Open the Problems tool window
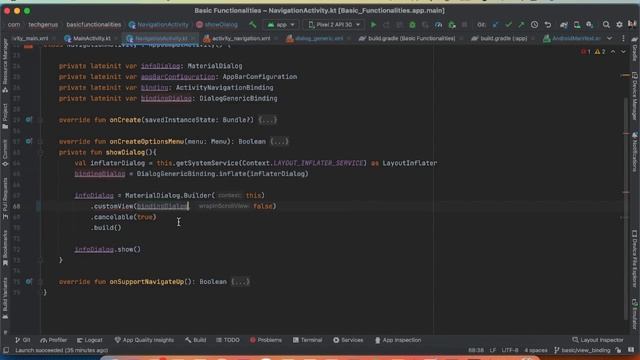This screenshot has height=360, width=640. pos(266,340)
